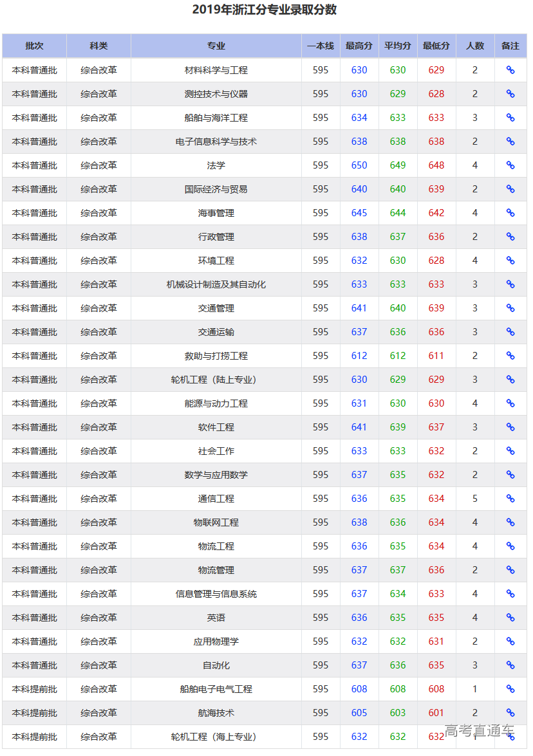The width and height of the screenshot is (533, 756).
Task: Open the remark link icon for 航海技术
Action: 510,713
